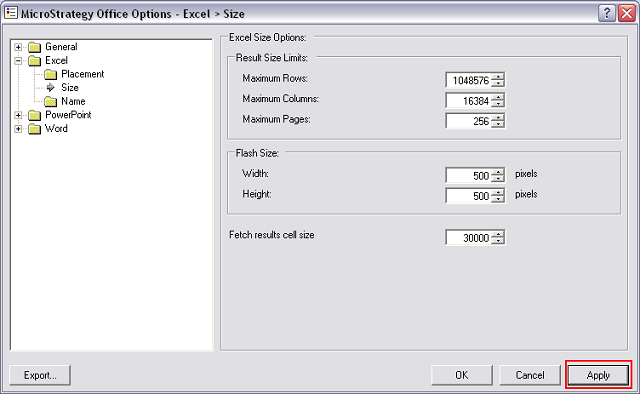The image size is (640, 394).
Task: Increase Maximum Columns with up arrow
Action: [x=498, y=97]
